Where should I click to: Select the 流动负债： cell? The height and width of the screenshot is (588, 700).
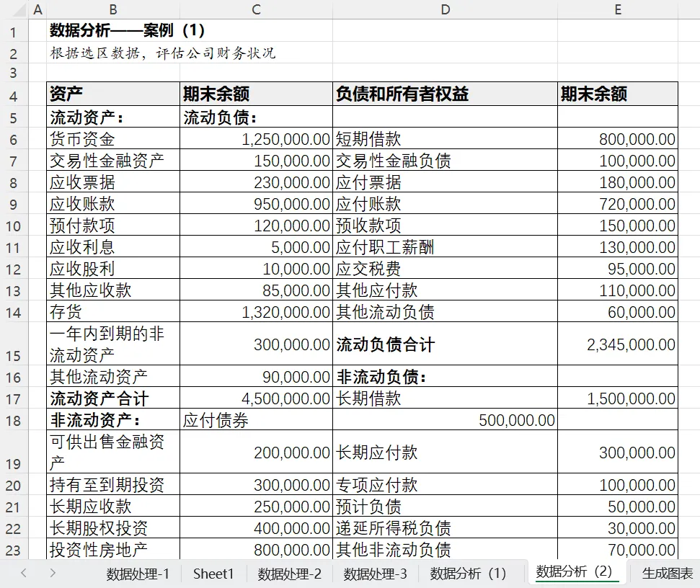(256, 117)
